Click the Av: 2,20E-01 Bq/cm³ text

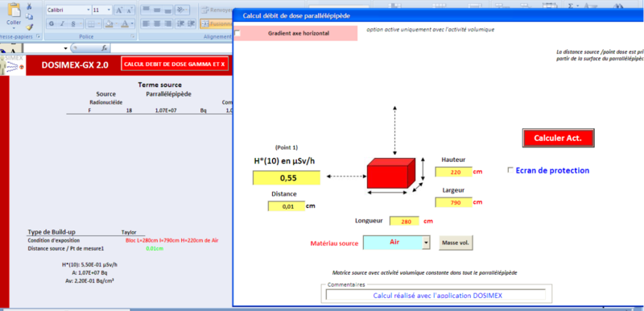point(89,280)
